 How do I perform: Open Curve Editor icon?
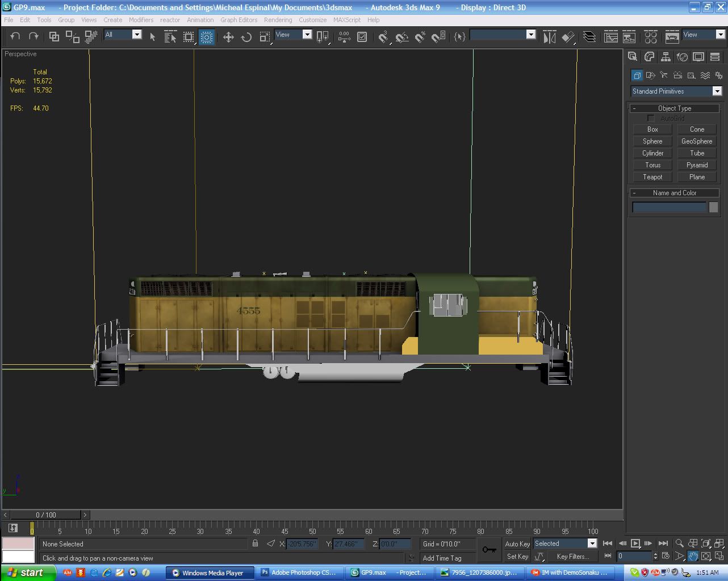pos(611,36)
